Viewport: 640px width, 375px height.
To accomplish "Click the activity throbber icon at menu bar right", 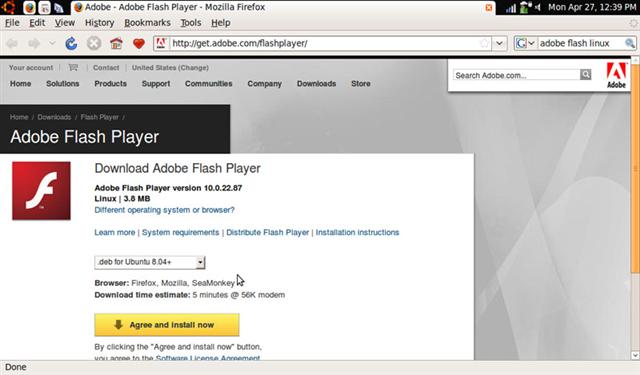I will click(633, 23).
